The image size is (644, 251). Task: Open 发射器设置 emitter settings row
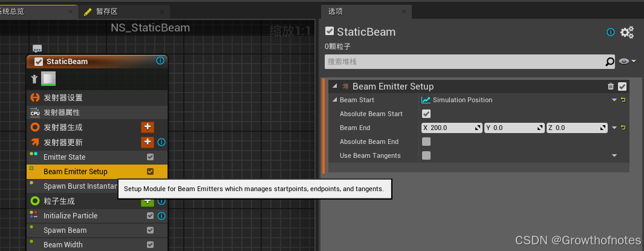point(97,98)
